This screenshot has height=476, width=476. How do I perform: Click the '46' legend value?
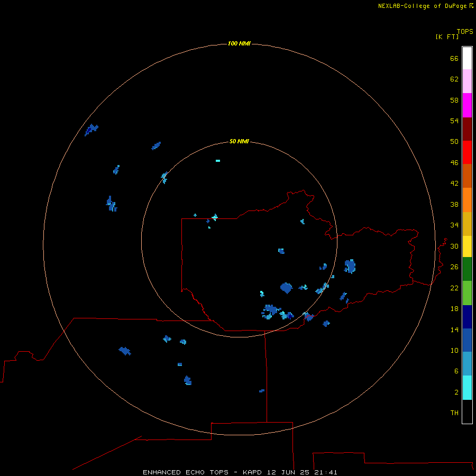click(x=454, y=163)
